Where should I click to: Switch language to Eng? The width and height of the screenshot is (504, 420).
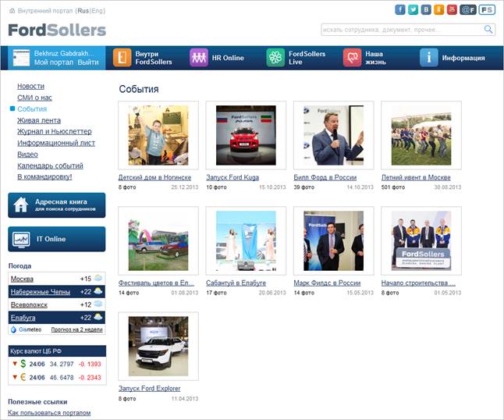98,11
